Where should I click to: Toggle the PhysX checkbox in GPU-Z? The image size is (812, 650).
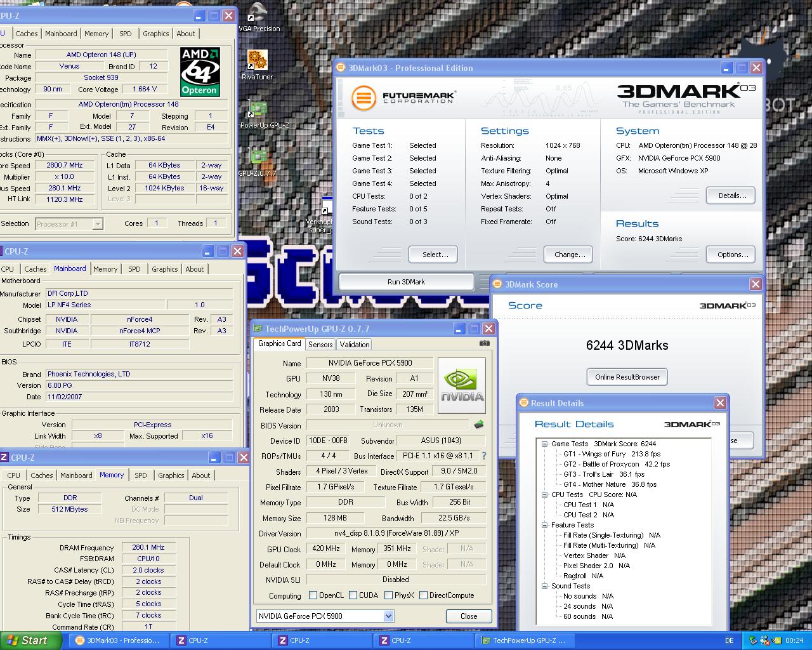pos(388,595)
